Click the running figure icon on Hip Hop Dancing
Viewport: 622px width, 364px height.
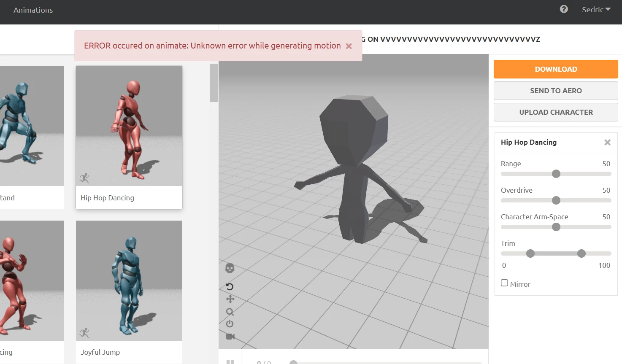click(84, 178)
